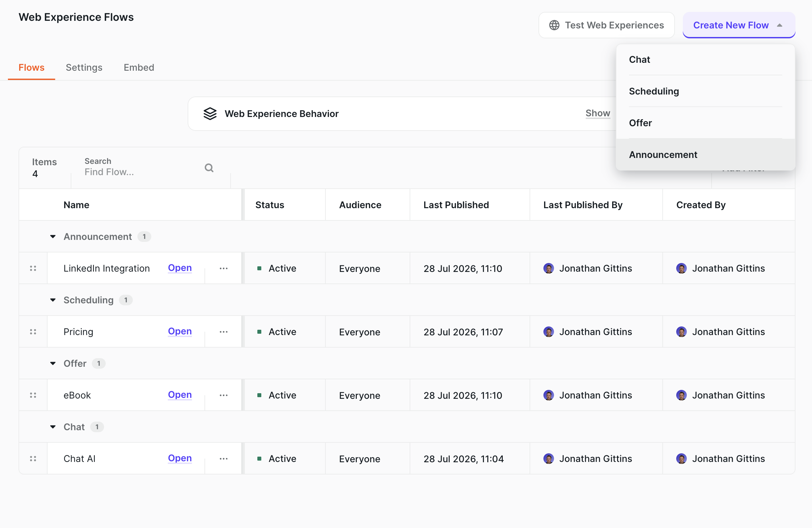This screenshot has width=812, height=528.
Task: Choose Scheduling from the new flow menu
Action: click(x=705, y=91)
